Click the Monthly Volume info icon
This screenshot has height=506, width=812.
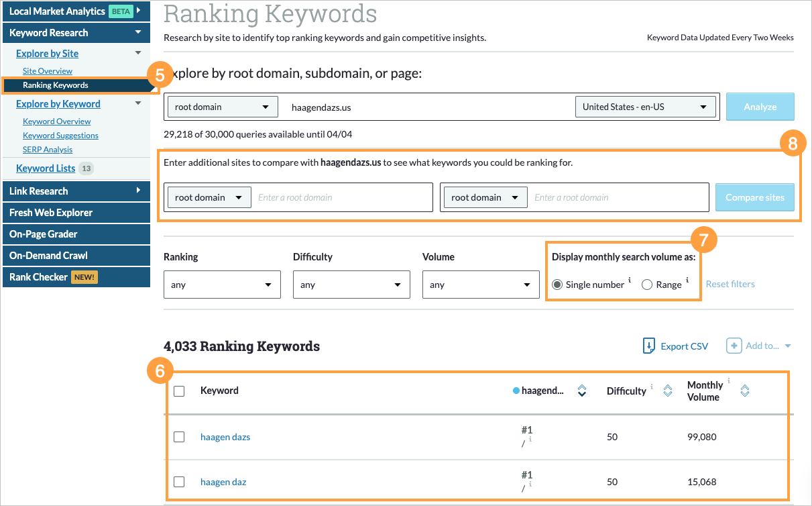728,383
